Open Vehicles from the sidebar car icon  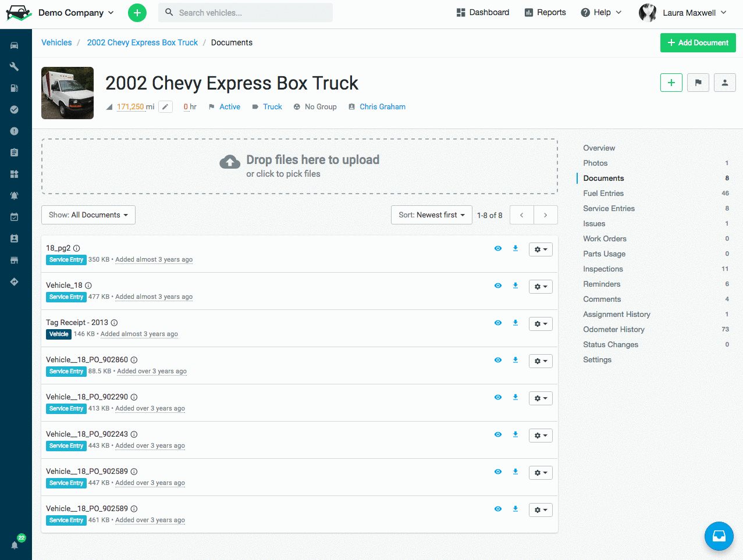click(15, 45)
